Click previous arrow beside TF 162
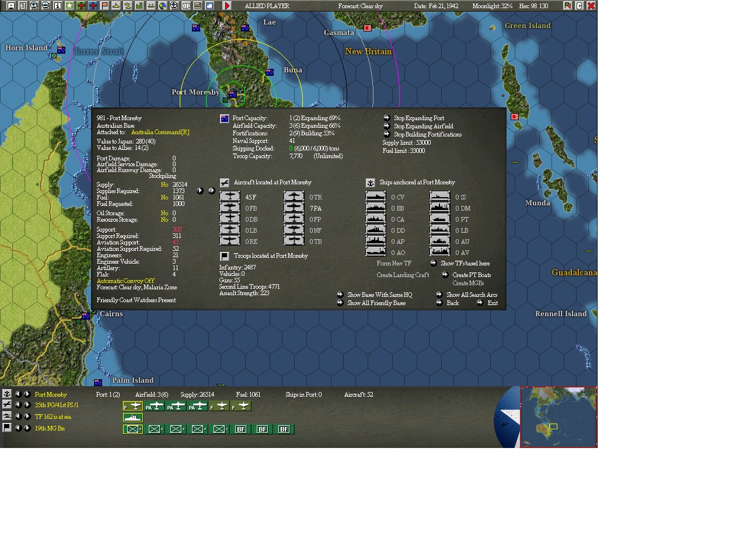This screenshot has width=747, height=560. 18,416
